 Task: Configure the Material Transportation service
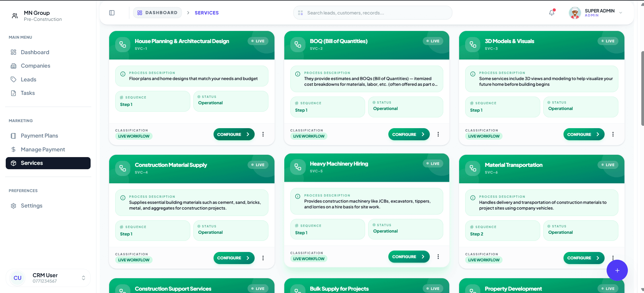(584, 258)
